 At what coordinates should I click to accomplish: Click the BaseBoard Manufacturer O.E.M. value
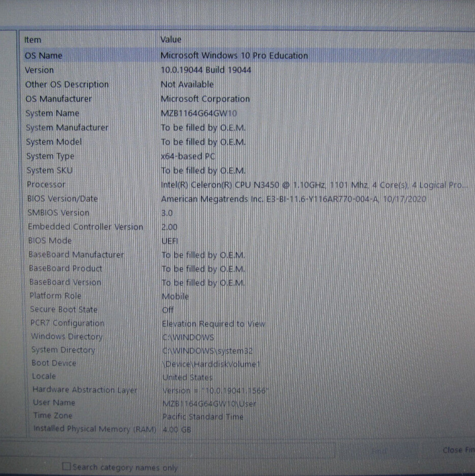click(x=203, y=255)
